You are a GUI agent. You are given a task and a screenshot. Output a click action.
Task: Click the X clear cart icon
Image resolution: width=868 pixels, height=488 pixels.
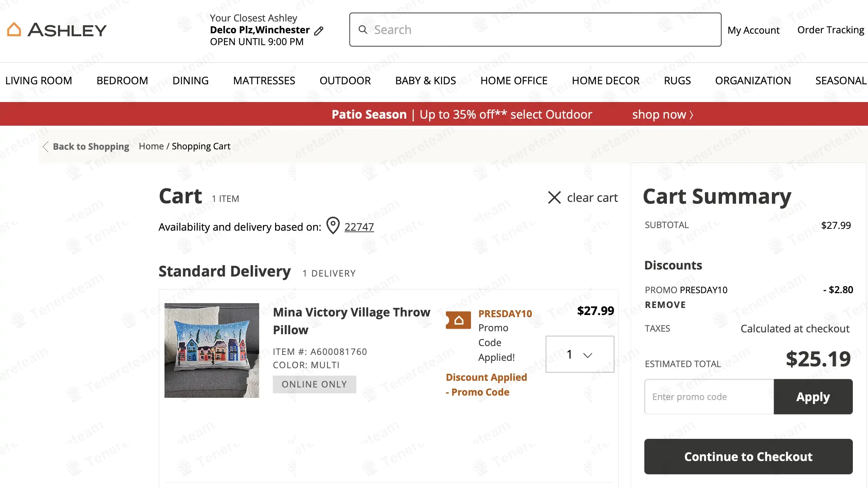coord(554,197)
